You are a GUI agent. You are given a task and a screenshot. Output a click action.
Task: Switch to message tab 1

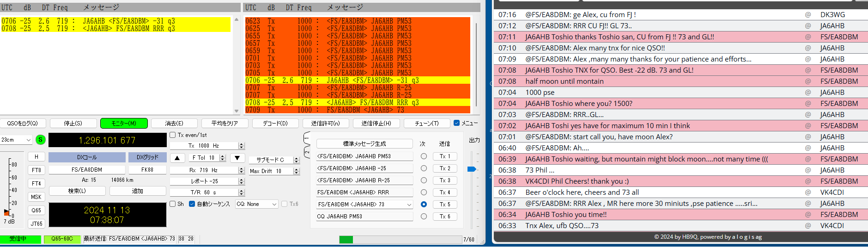click(306, 138)
